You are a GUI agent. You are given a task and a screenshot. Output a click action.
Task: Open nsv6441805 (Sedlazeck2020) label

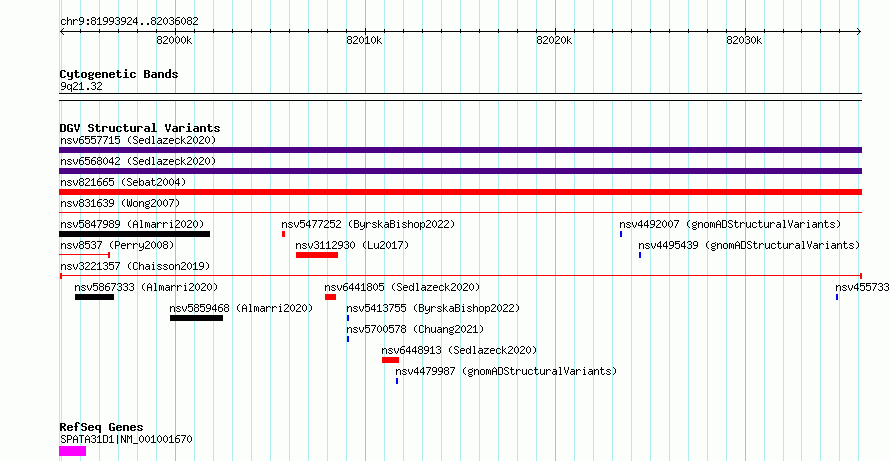(402, 287)
